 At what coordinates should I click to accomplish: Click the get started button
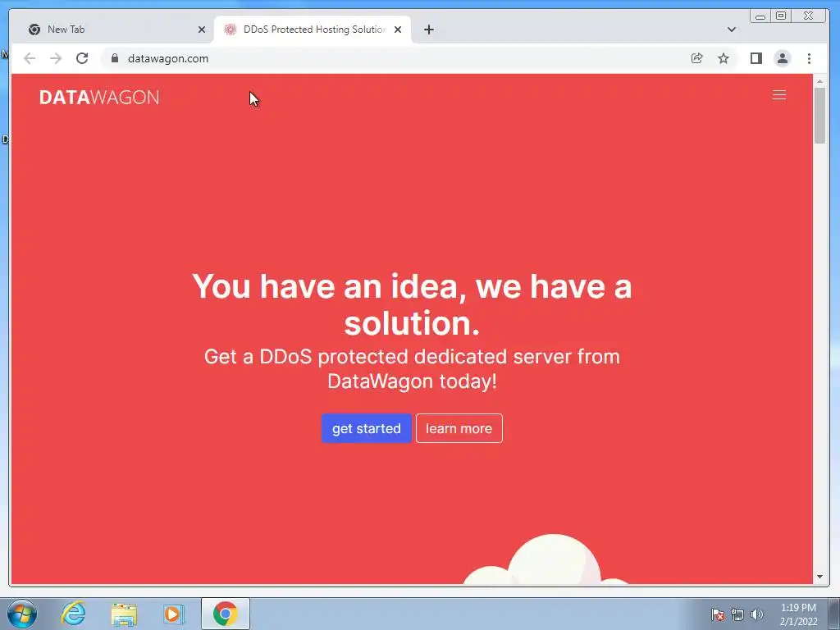[x=367, y=428]
